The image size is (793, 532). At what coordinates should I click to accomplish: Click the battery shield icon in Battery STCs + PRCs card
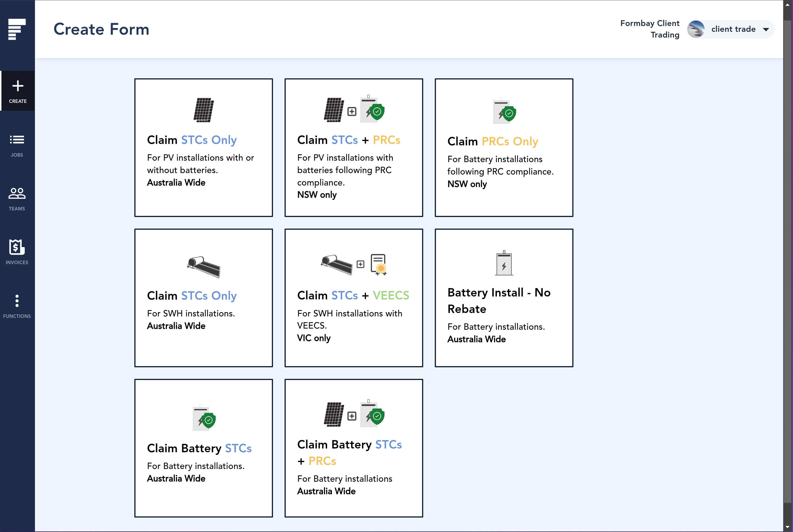(372, 413)
